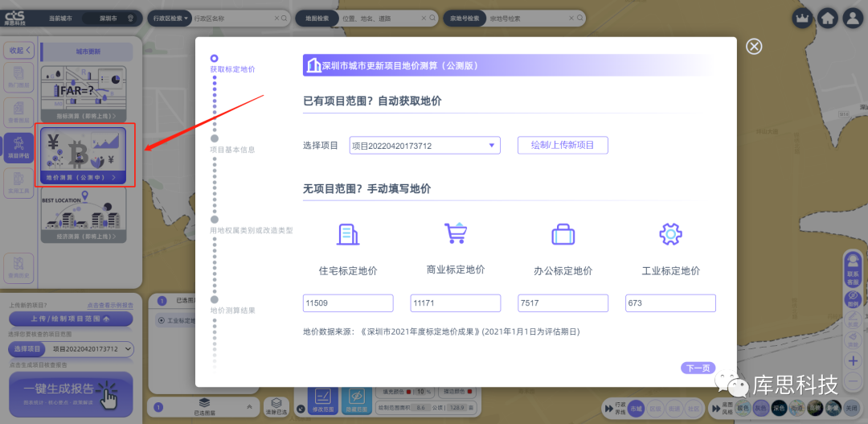Select the 工业标定地 radio button
Viewport: 868px width, 424px height.
[x=161, y=320]
